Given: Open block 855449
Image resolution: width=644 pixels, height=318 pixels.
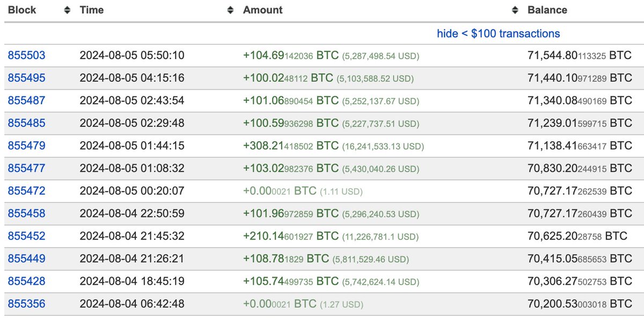Looking at the screenshot, I should [x=26, y=258].
